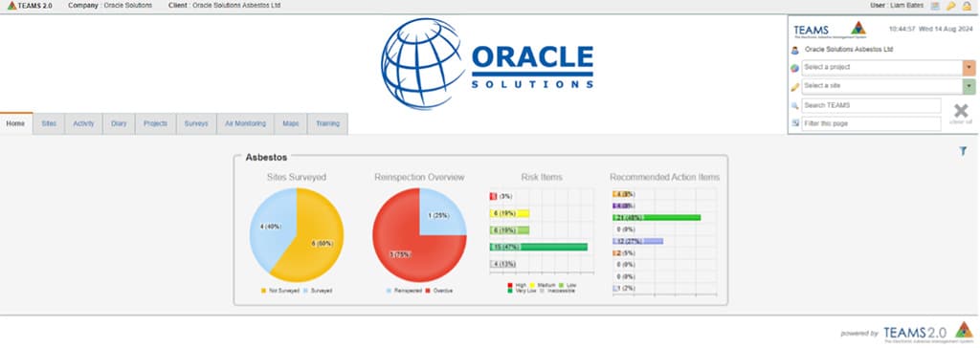Viewport: 980px width, 348px height.
Task: Click the orange 2 (5%) recommended action bar
Action: (616, 253)
